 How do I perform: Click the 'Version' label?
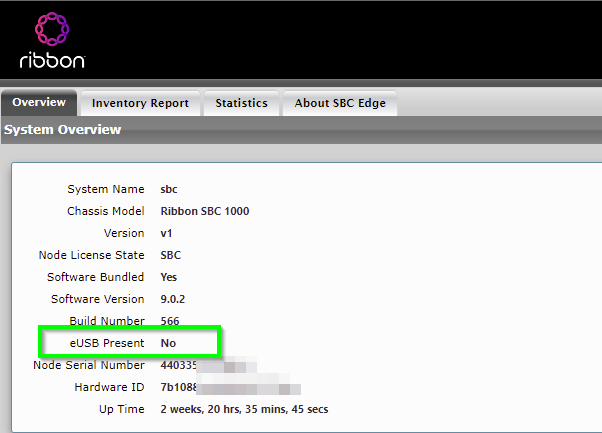pos(124,233)
